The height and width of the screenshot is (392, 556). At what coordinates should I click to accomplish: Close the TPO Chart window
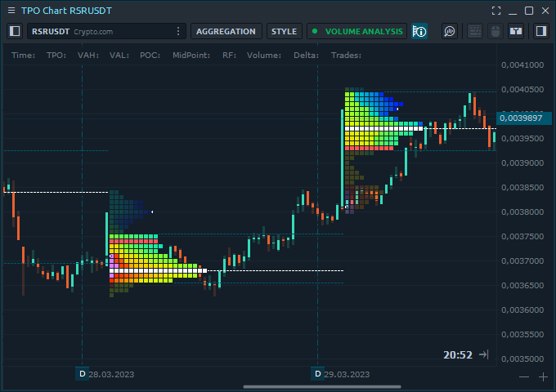point(545,11)
